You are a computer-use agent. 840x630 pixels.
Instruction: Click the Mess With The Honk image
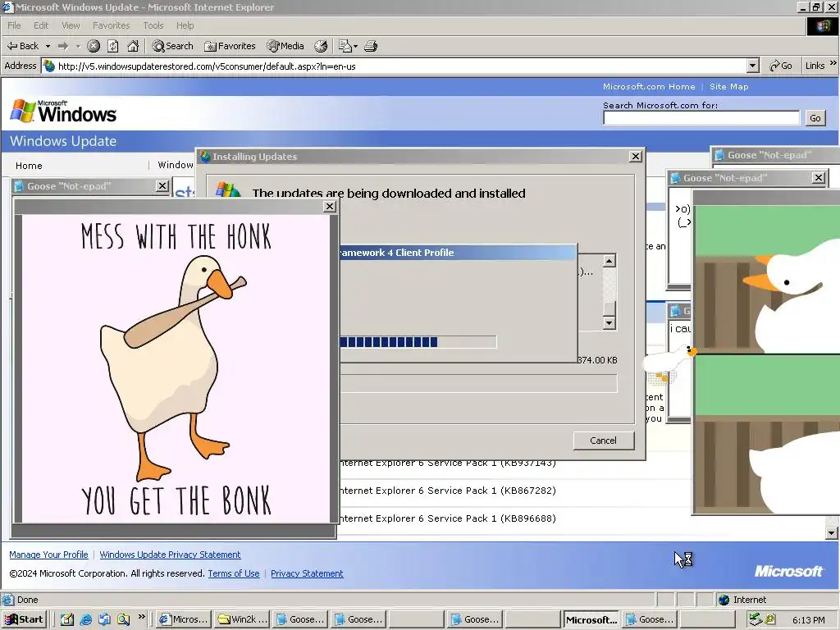[x=176, y=369]
